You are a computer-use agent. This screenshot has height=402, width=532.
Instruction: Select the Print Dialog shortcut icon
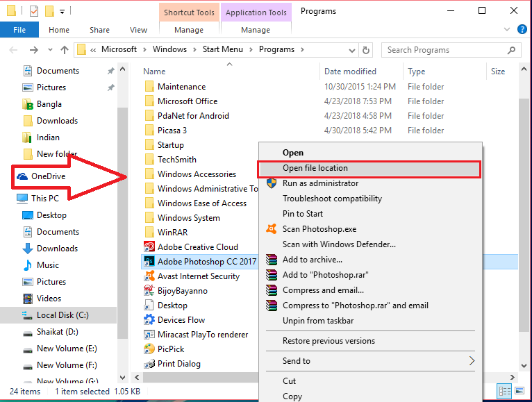click(x=149, y=364)
